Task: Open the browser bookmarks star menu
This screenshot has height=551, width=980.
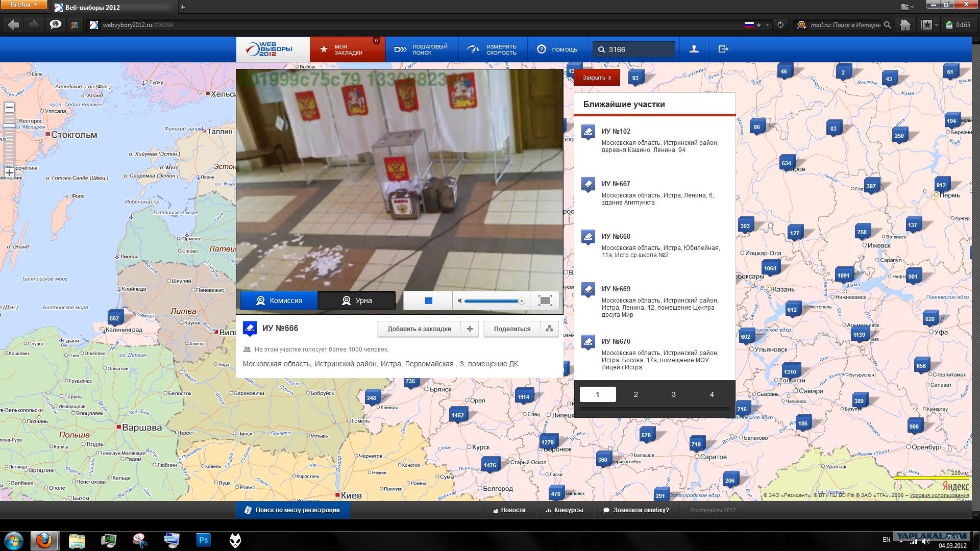Action: (x=929, y=24)
